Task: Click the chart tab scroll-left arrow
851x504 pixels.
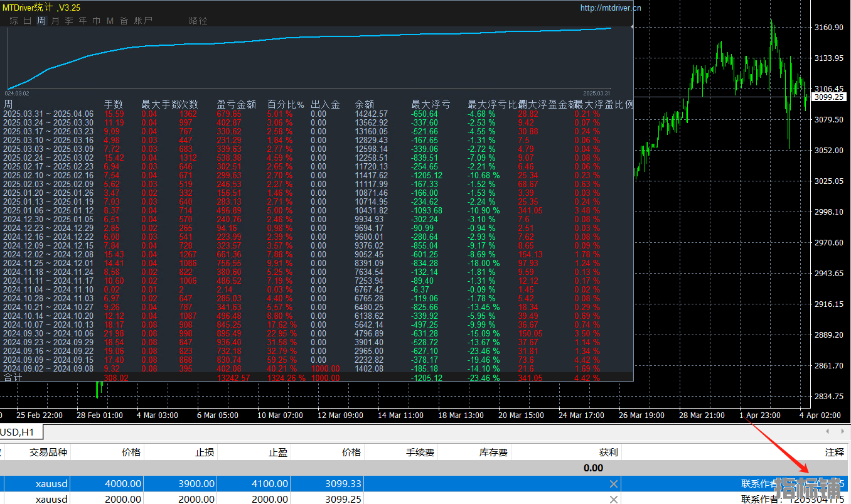Action: pos(827,431)
